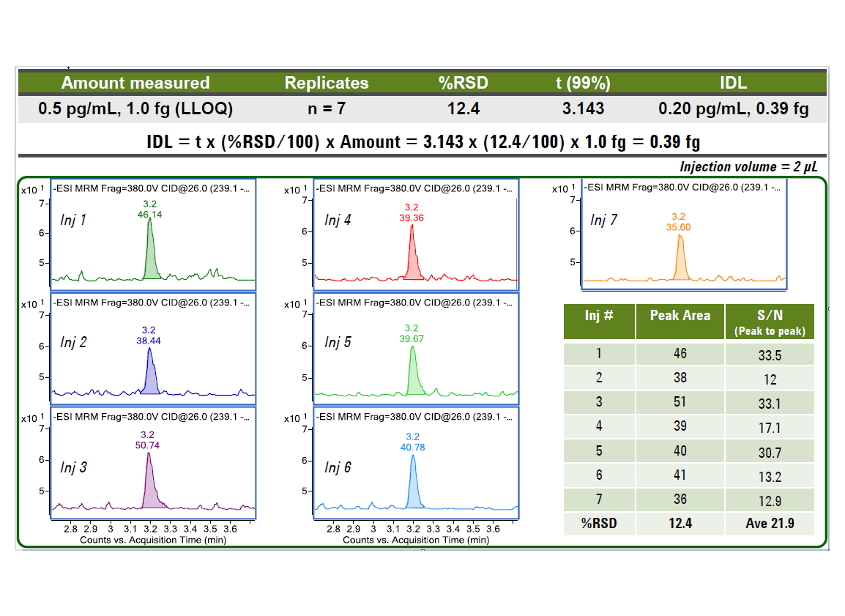Viewport: 845px width, 616px height.
Task: Click the 'IDL' column header
Action: (734, 83)
